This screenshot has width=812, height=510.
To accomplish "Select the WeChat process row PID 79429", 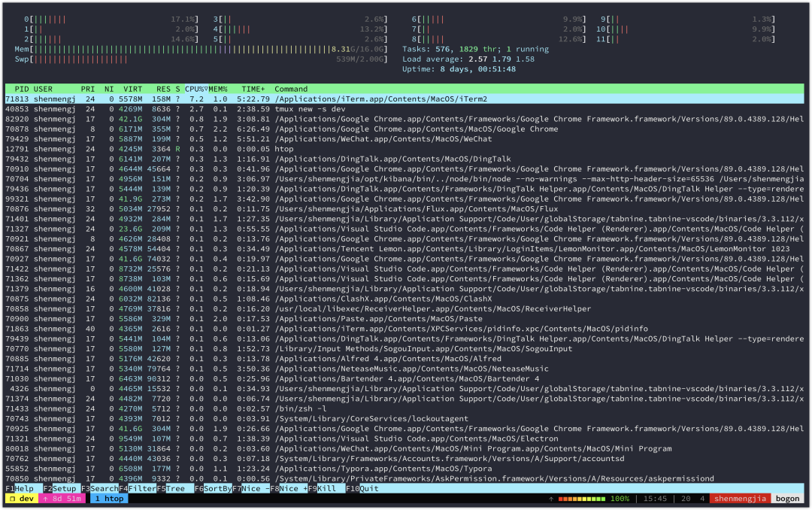I will pyautogui.click(x=404, y=139).
